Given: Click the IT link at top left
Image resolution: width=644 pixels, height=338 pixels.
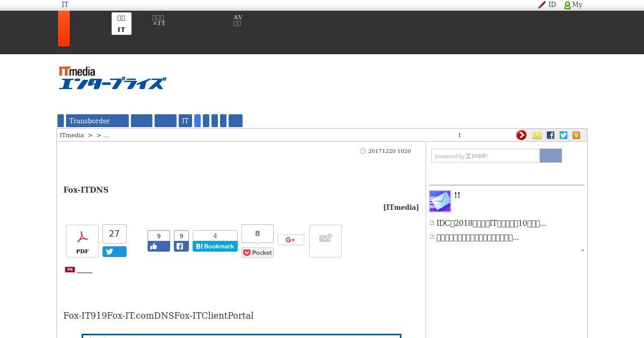Looking at the screenshot, I should [65, 4].
